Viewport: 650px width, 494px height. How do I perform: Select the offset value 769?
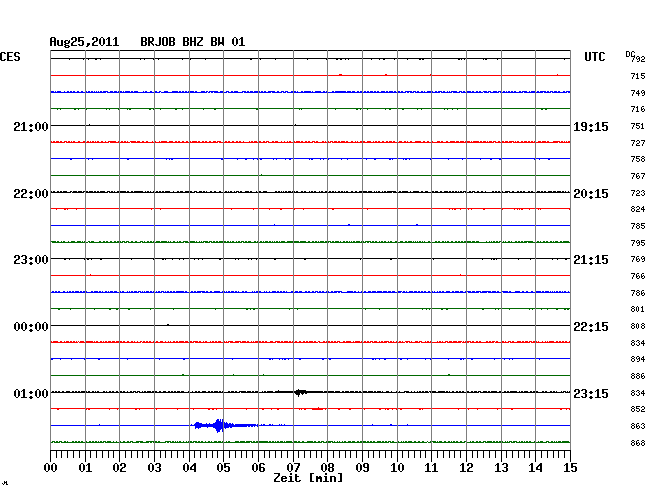point(638,259)
